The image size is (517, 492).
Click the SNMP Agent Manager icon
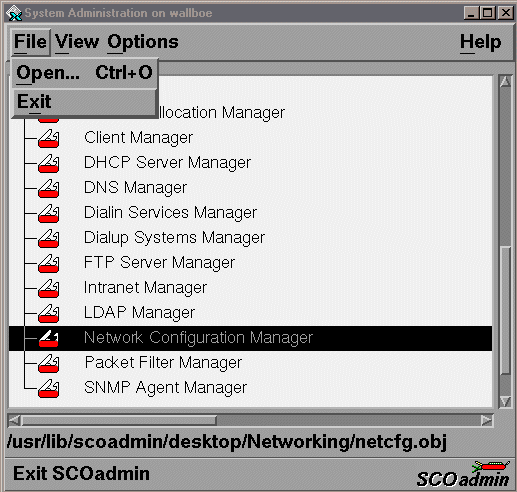pyautogui.click(x=49, y=388)
